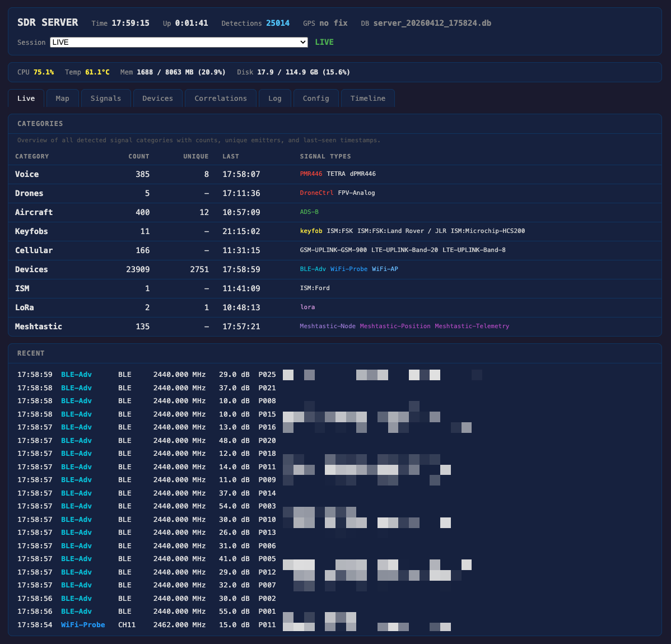Open the Signals tab
Image resolution: width=671 pixels, height=644 pixels.
[106, 99]
